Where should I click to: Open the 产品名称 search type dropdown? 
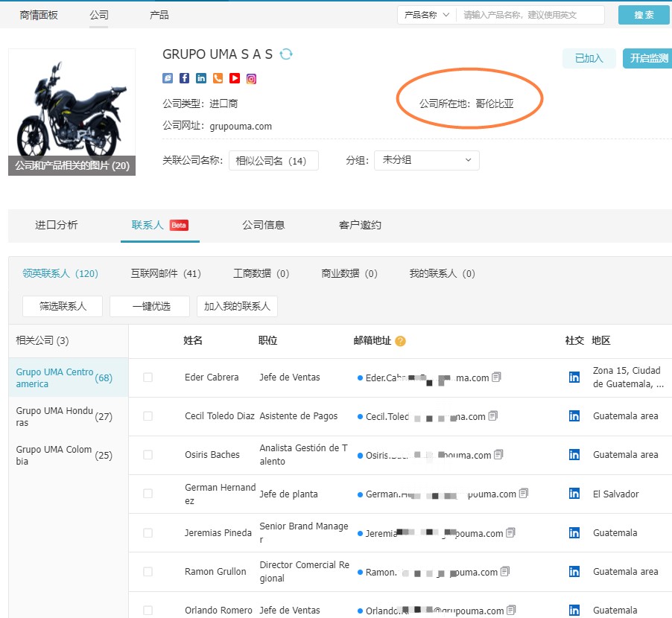point(426,15)
